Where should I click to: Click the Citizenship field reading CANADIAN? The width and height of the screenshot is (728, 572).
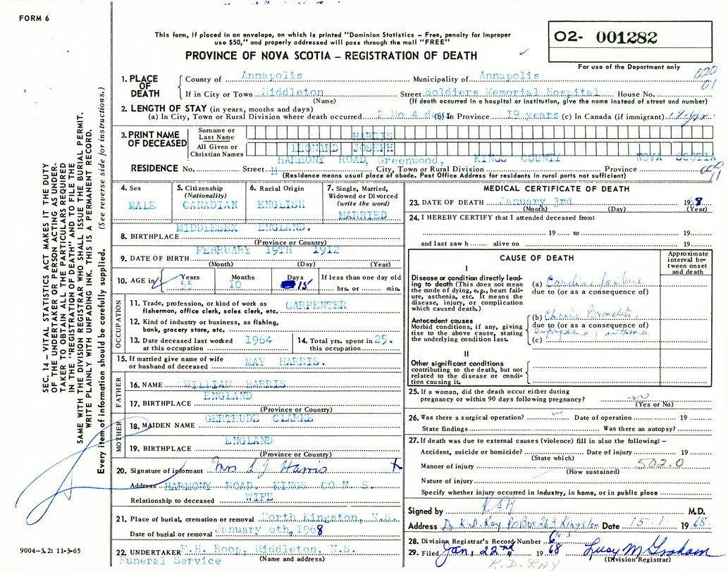[x=209, y=205]
